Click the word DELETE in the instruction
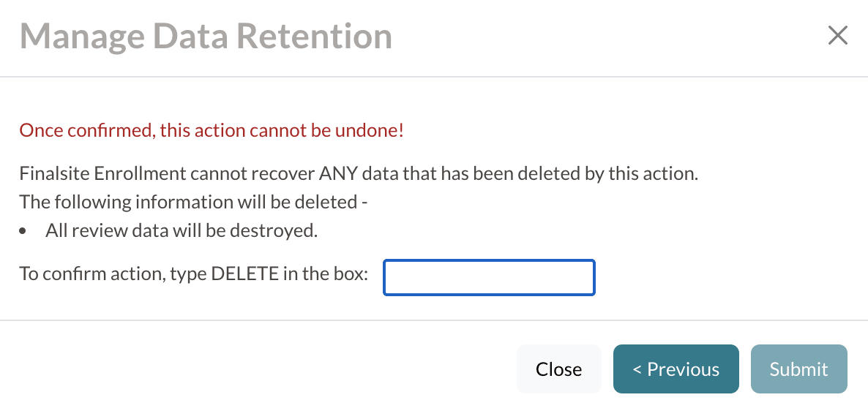This screenshot has width=868, height=411. tap(244, 275)
